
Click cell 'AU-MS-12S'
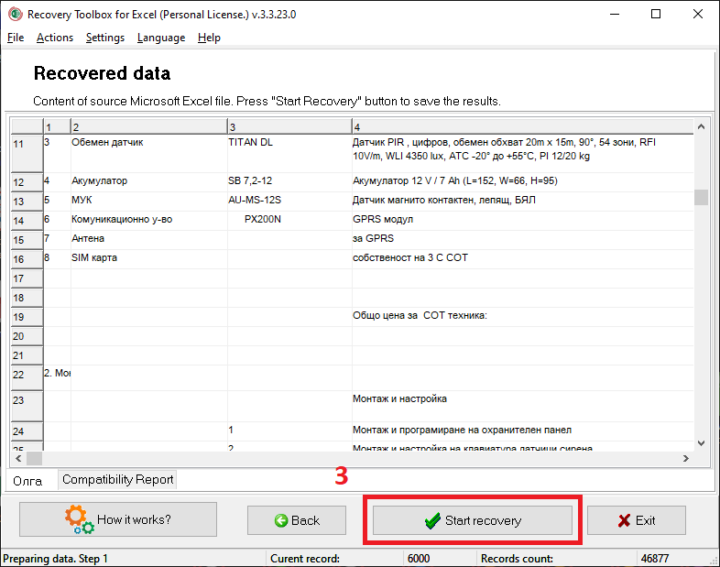point(290,201)
